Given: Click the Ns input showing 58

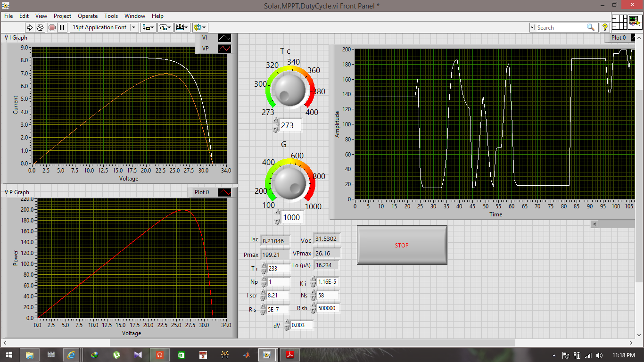Looking at the screenshot, I should (x=328, y=296).
